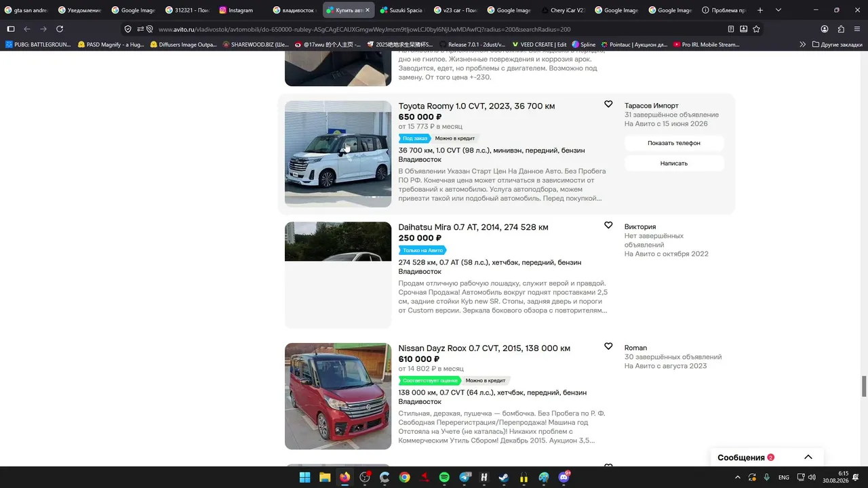Reload the page with the refresh icon
Screen dimensions: 868x488
pos(60,29)
